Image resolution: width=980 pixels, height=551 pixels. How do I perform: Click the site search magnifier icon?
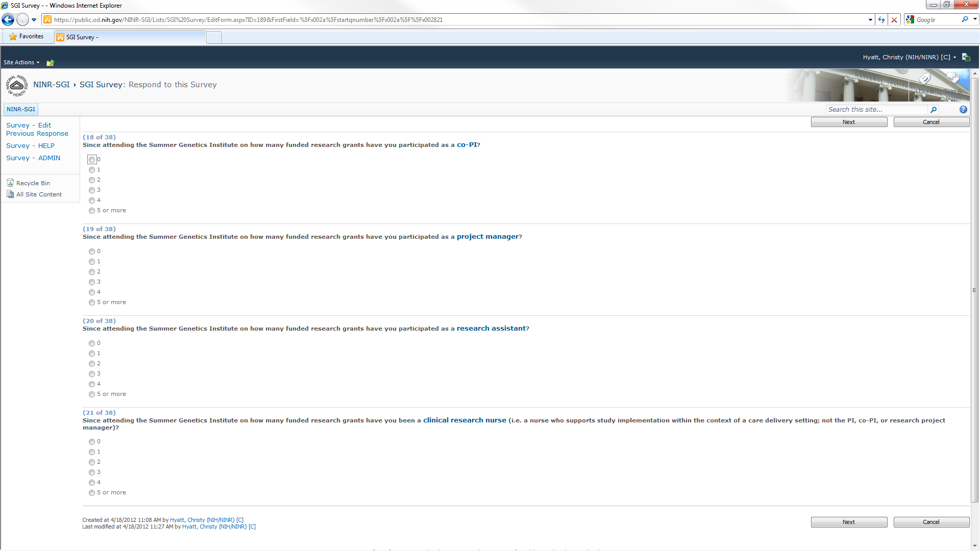click(934, 110)
